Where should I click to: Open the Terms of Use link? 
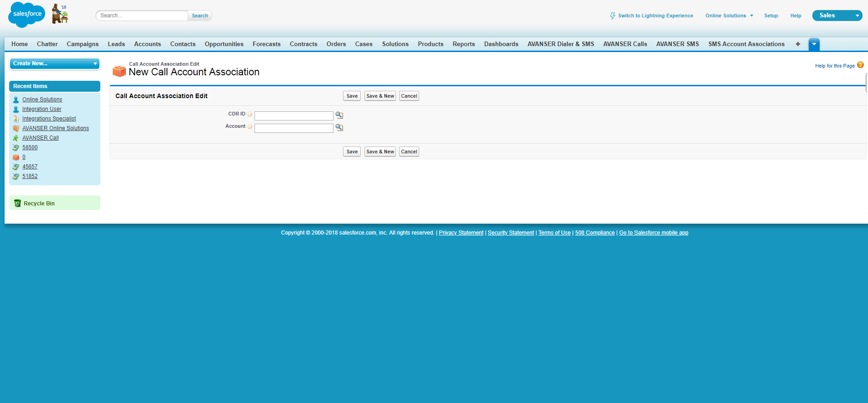coord(555,233)
